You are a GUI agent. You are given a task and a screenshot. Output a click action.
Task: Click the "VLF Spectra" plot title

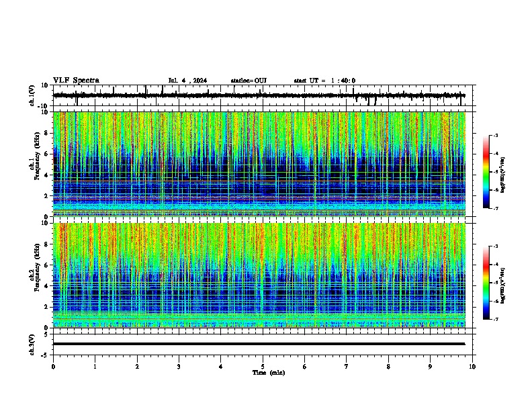pyautogui.click(x=76, y=80)
